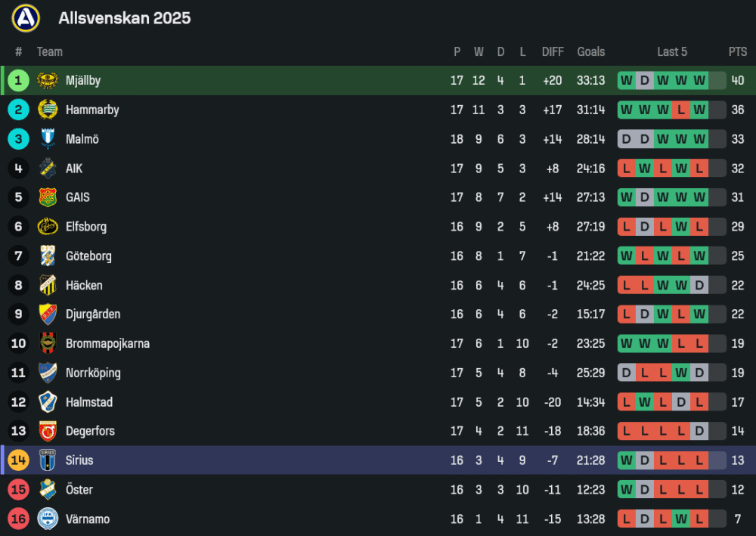Click Öster's red rank 15 badge
This screenshot has width=756, height=536.
pyautogui.click(x=19, y=490)
